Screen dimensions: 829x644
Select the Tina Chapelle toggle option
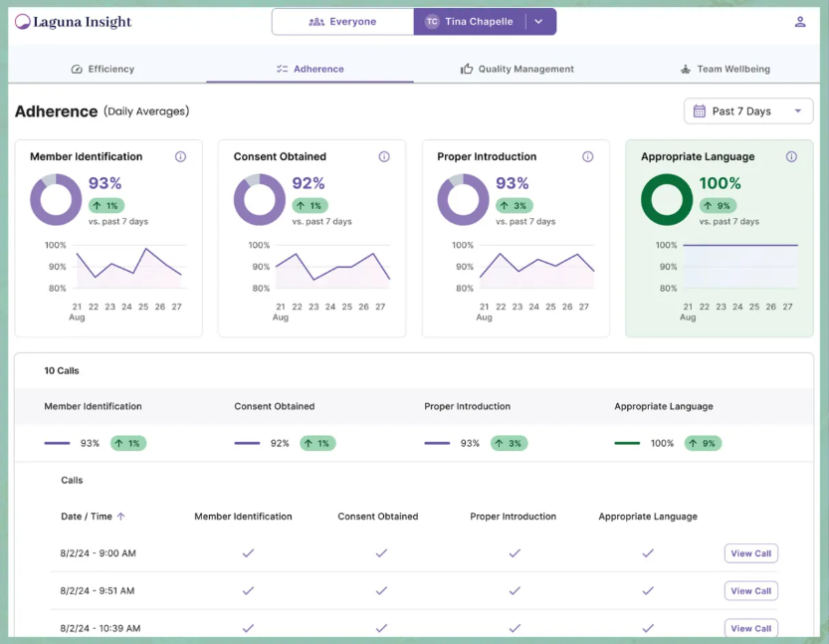point(469,22)
